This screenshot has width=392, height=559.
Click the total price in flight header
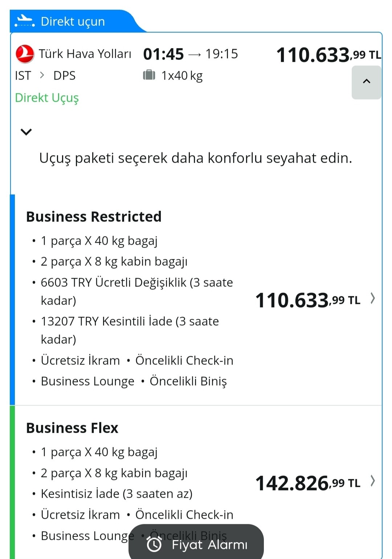[x=328, y=55]
